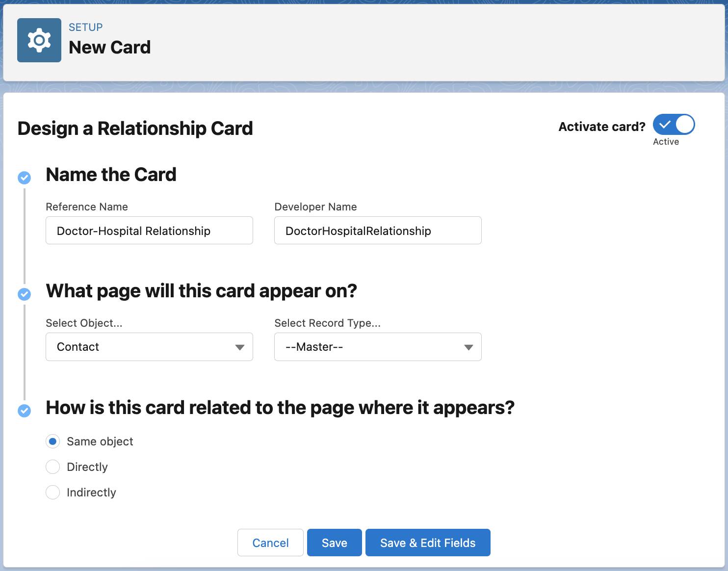Click the check icon beside the "How is this card related" step

click(x=23, y=410)
